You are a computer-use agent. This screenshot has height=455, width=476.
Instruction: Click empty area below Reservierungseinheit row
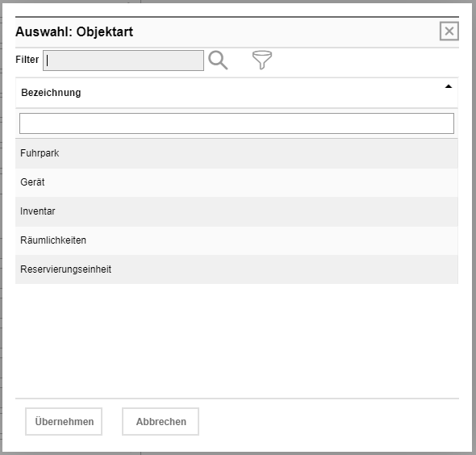pyautogui.click(x=236, y=340)
